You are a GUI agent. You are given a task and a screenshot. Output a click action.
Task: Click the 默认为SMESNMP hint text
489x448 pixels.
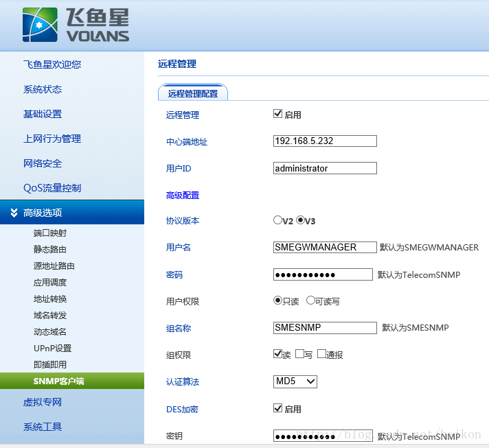pos(416,328)
